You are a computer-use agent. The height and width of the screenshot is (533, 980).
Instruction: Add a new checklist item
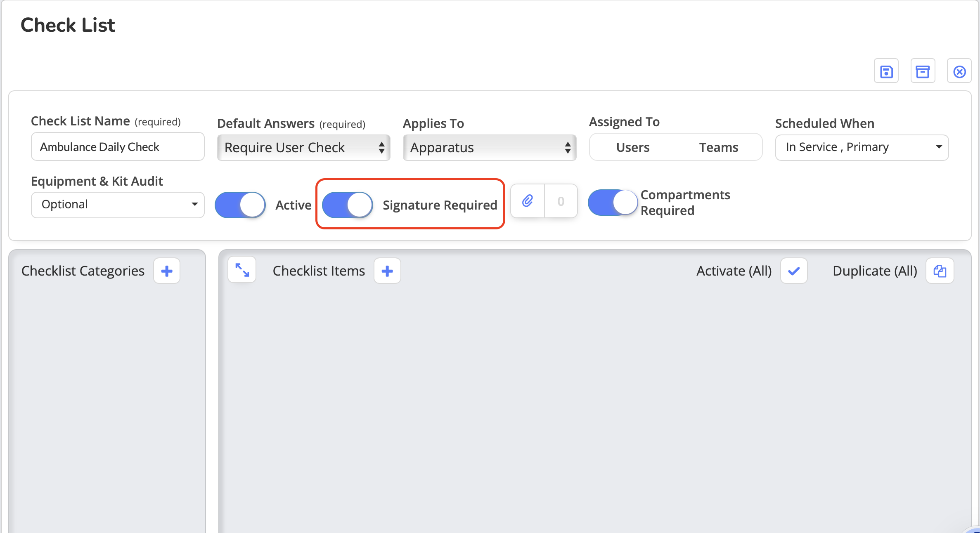pos(387,271)
